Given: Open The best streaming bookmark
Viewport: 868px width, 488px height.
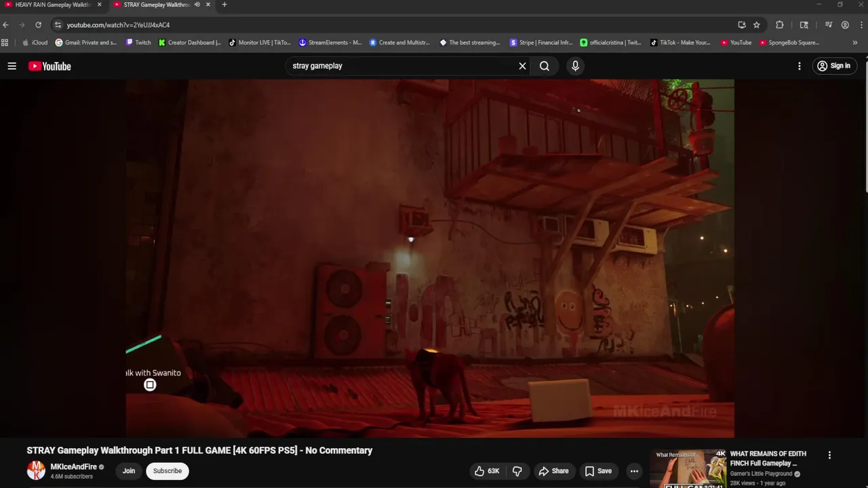Looking at the screenshot, I should point(470,43).
